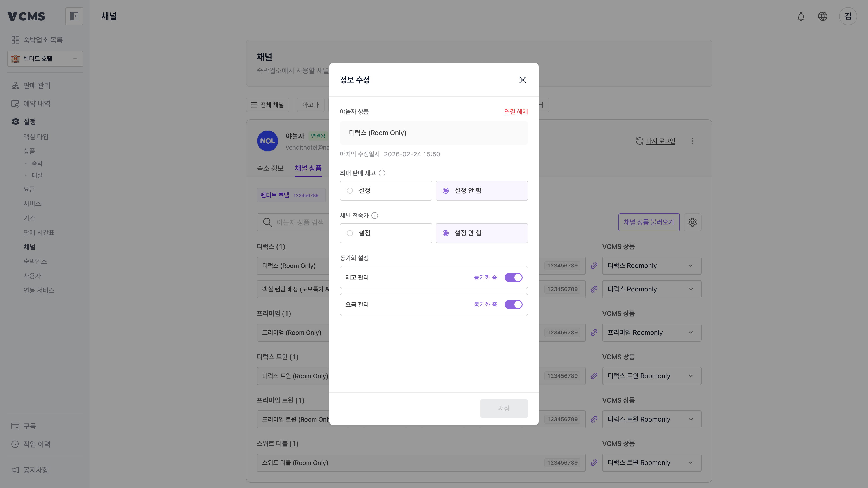Image resolution: width=868 pixels, height=488 pixels.
Task: Select 설정 안 함 radio under 최대 판매 재고
Action: tap(481, 191)
